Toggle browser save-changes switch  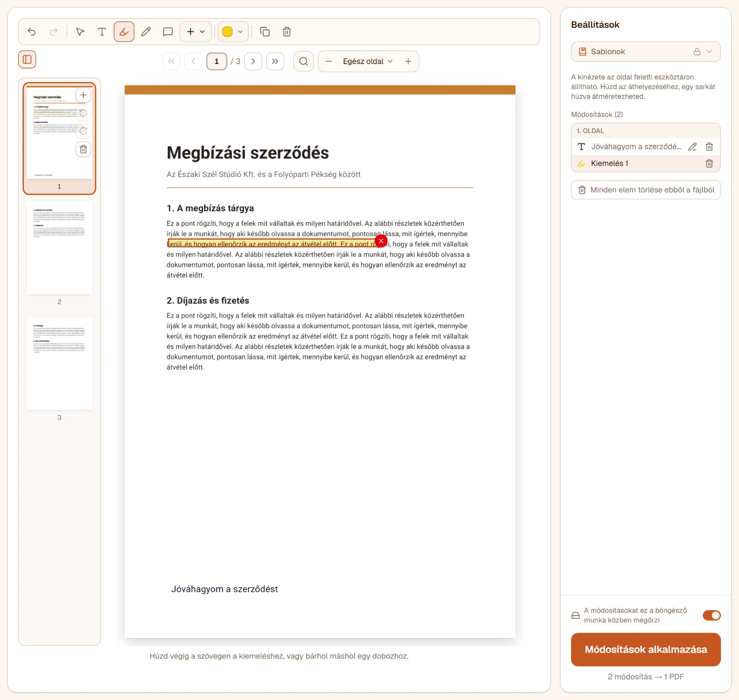click(x=711, y=615)
